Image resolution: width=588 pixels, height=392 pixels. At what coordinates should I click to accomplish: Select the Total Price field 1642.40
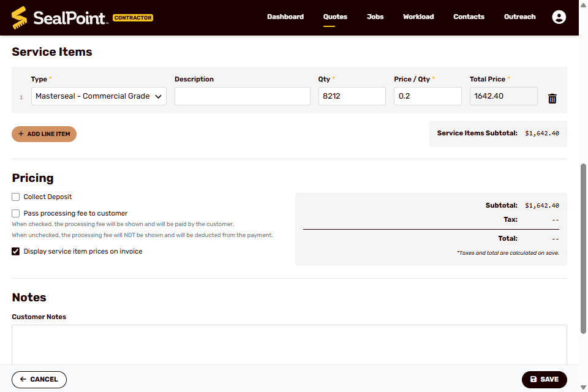click(503, 96)
